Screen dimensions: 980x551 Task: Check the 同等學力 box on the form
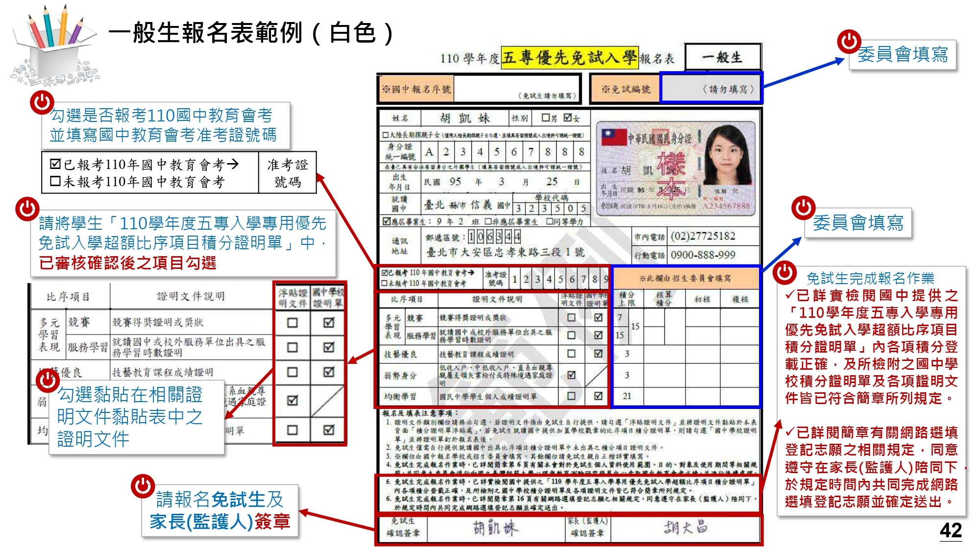point(550,221)
